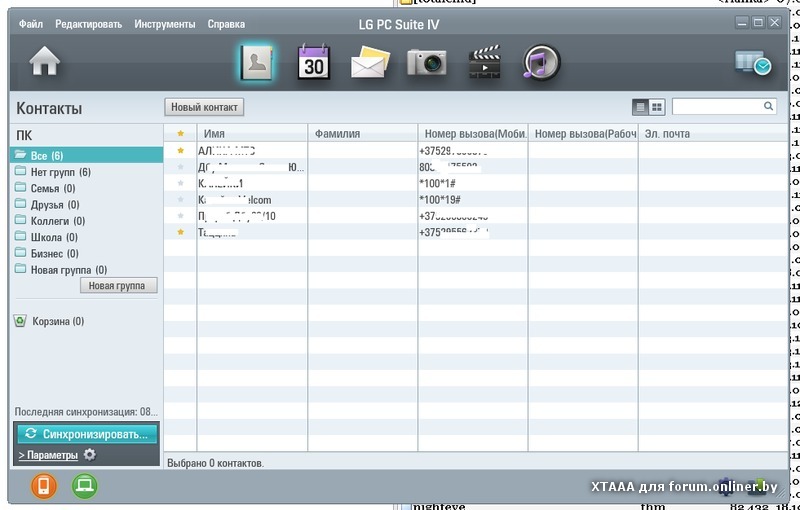Click the Синхронизировать button

[x=87, y=434]
